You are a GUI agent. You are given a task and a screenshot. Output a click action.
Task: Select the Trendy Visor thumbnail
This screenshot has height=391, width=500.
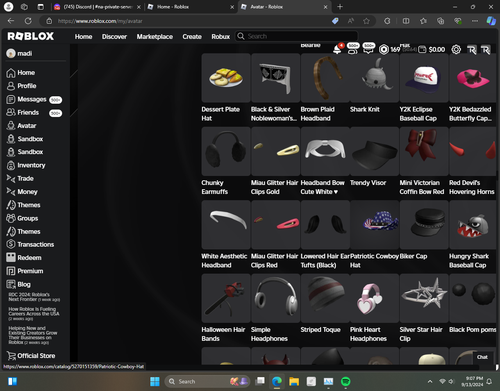click(374, 151)
